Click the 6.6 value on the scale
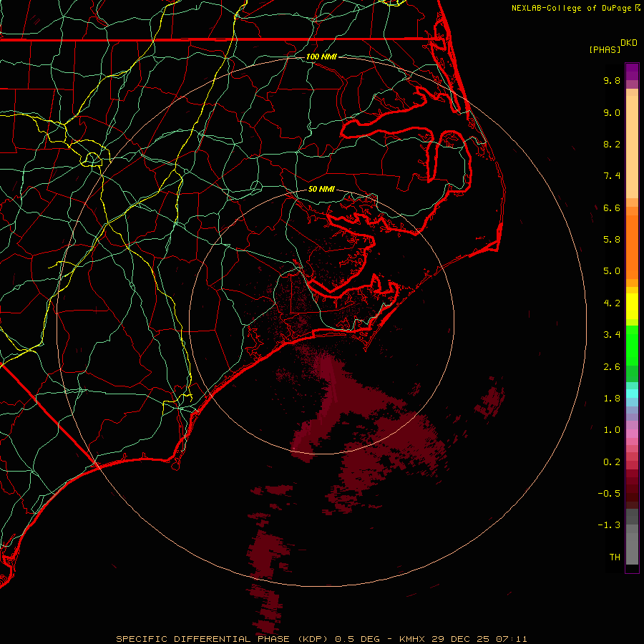Image resolution: width=644 pixels, height=644 pixels. [612, 208]
